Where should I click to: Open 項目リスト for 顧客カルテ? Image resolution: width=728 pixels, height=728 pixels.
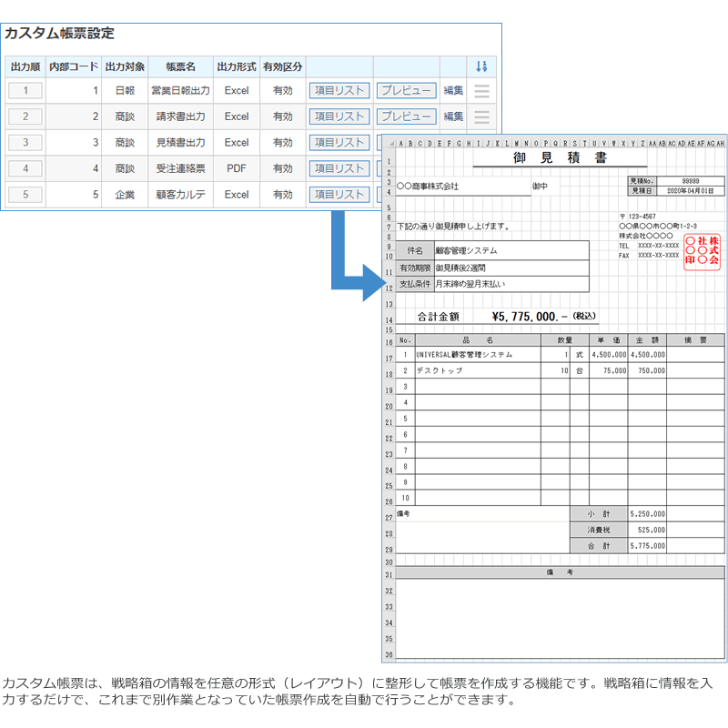[x=339, y=194]
